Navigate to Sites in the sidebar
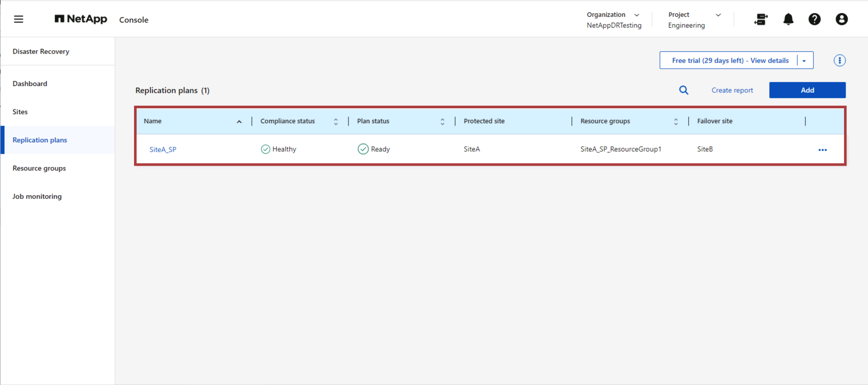Screen dimensions: 868x385 20,111
